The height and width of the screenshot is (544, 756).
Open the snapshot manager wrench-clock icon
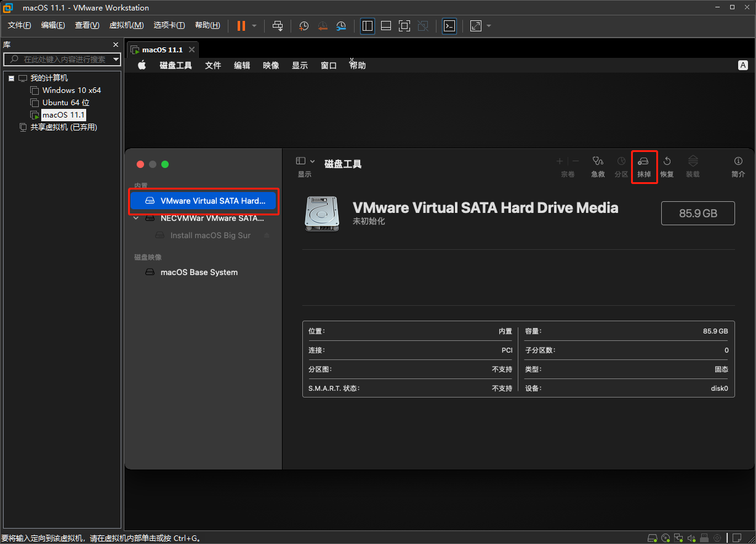pyautogui.click(x=341, y=26)
